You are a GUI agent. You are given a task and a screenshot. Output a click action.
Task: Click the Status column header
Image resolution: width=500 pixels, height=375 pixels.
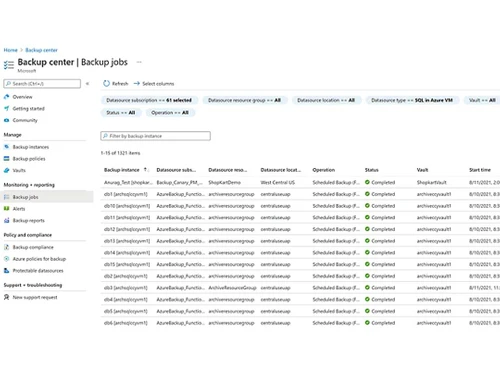click(x=372, y=170)
